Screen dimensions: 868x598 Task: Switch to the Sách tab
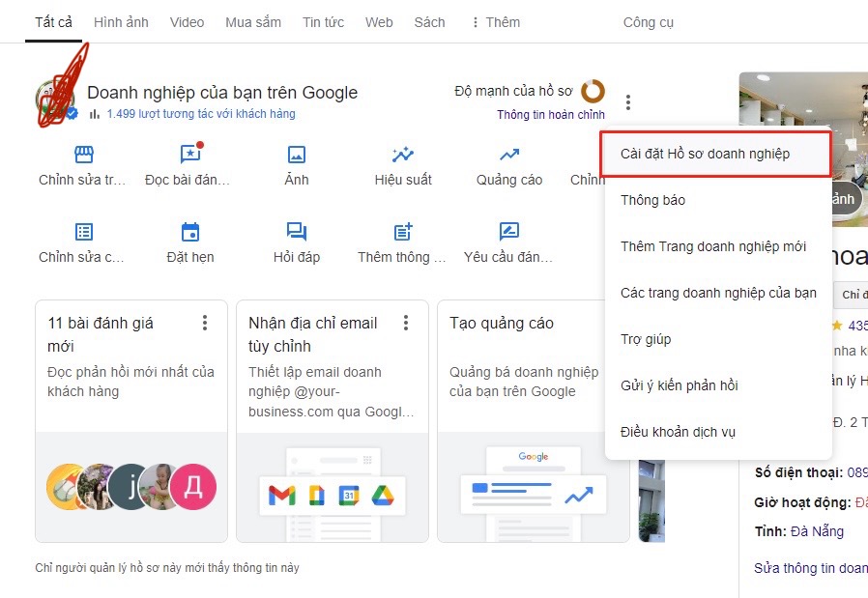(429, 22)
